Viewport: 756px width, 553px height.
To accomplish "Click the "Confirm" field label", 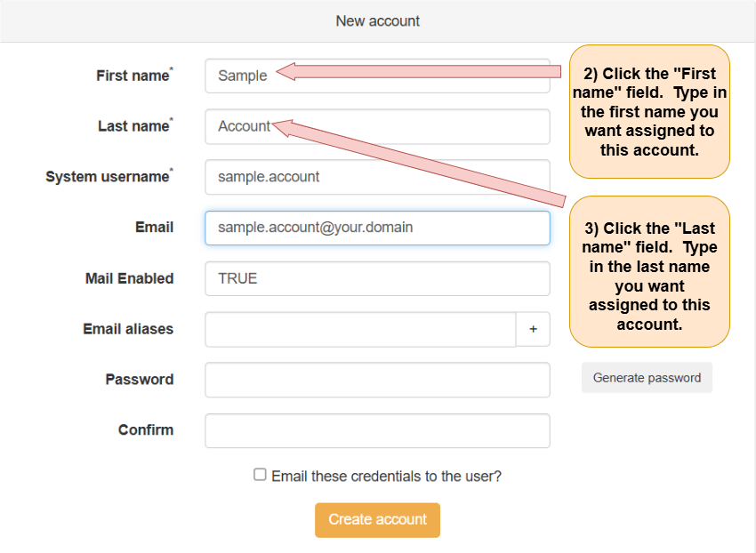I will (x=146, y=430).
